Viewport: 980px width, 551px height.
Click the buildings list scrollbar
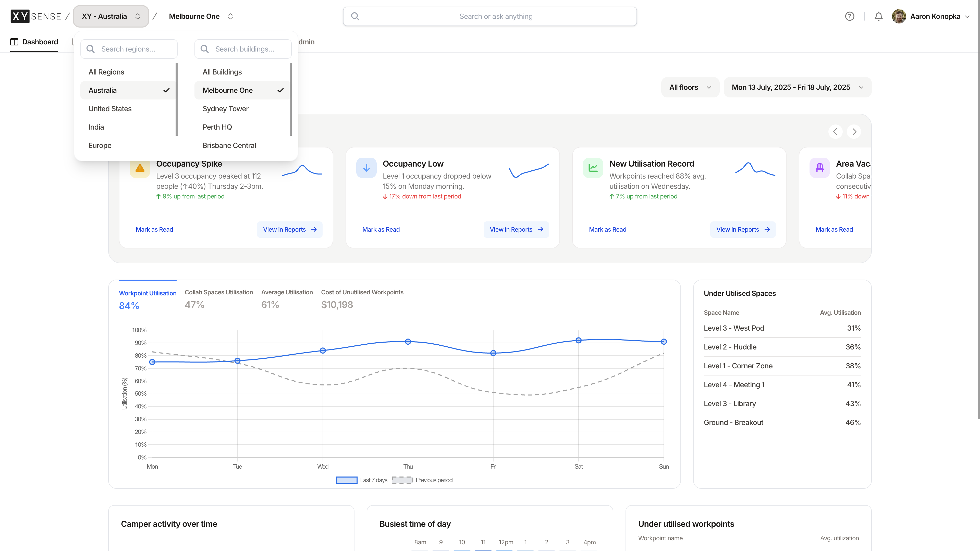(291, 99)
